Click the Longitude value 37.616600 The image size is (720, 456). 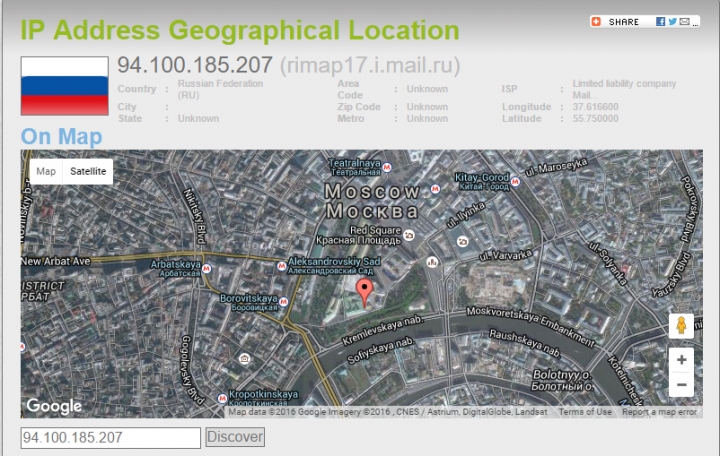595,107
